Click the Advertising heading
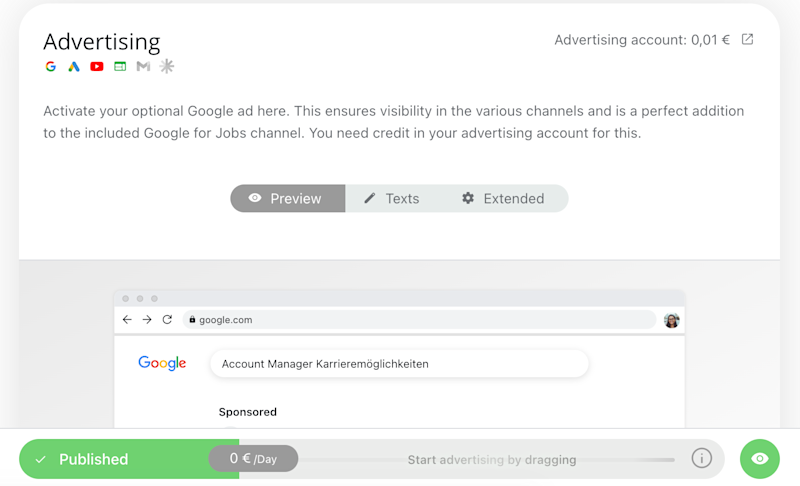This screenshot has width=800, height=486. (x=102, y=42)
